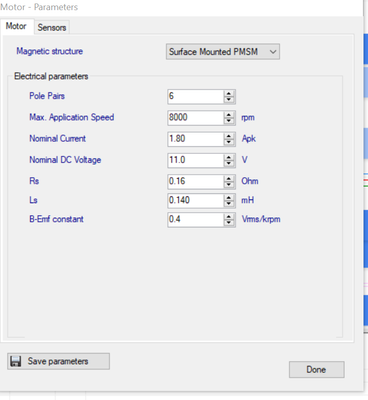Select the Motor tab
This screenshot has height=400, width=368.
[16, 26]
